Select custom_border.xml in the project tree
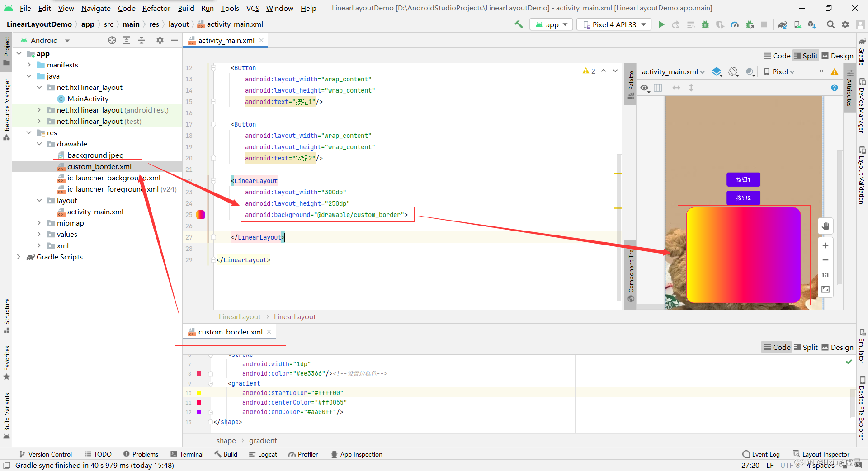 point(99,166)
